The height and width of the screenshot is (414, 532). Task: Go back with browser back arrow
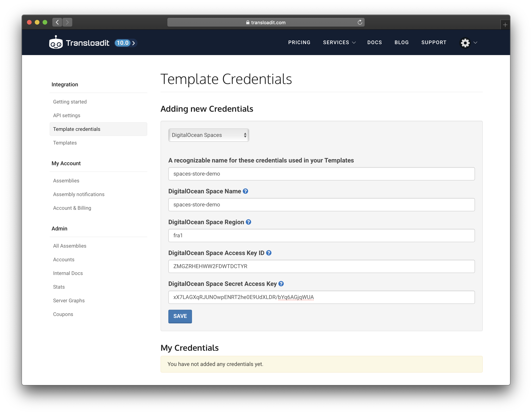(57, 22)
